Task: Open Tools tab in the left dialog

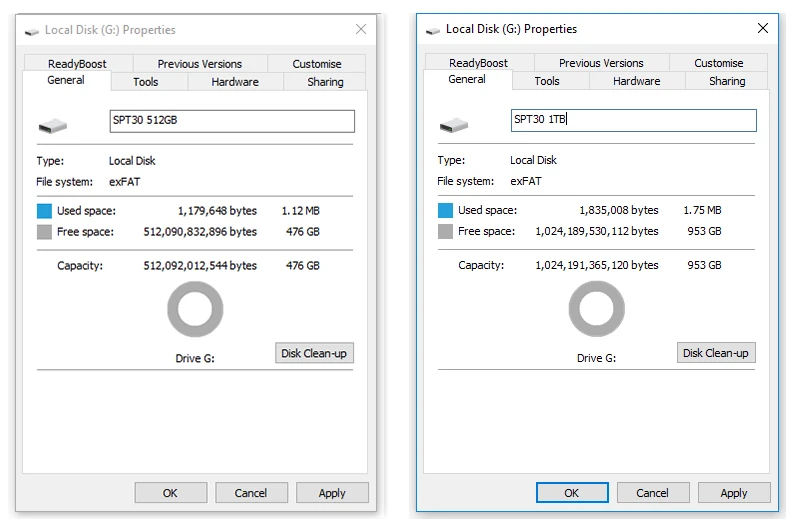Action: pyautogui.click(x=146, y=82)
